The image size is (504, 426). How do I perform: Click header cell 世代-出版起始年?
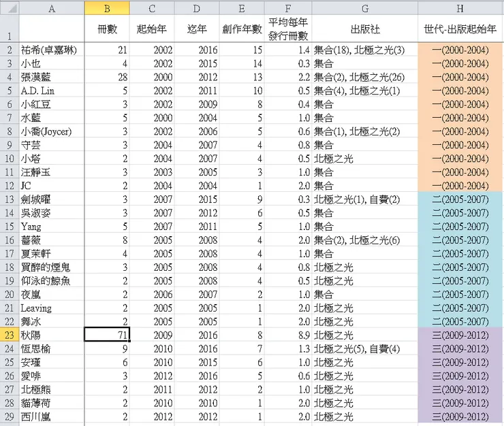[x=460, y=29]
